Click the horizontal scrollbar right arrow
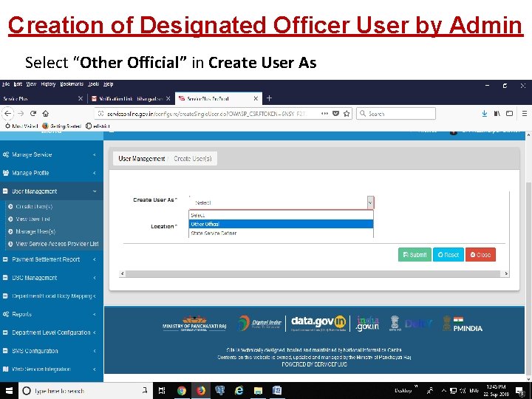Screen dimensions: 532x399 click(506, 273)
